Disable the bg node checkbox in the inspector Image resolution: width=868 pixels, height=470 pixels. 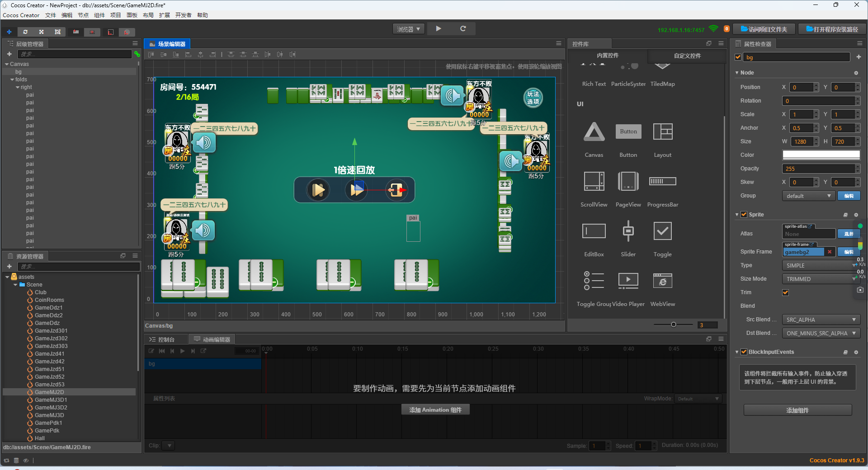pos(737,57)
